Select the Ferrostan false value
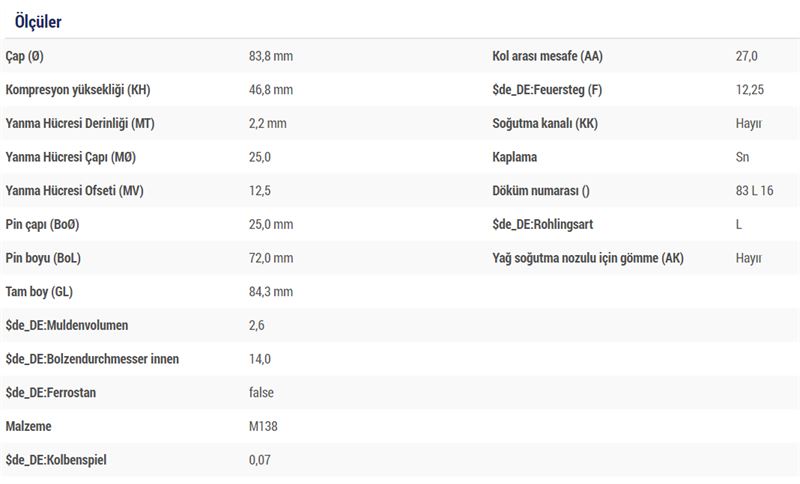 [x=261, y=393]
